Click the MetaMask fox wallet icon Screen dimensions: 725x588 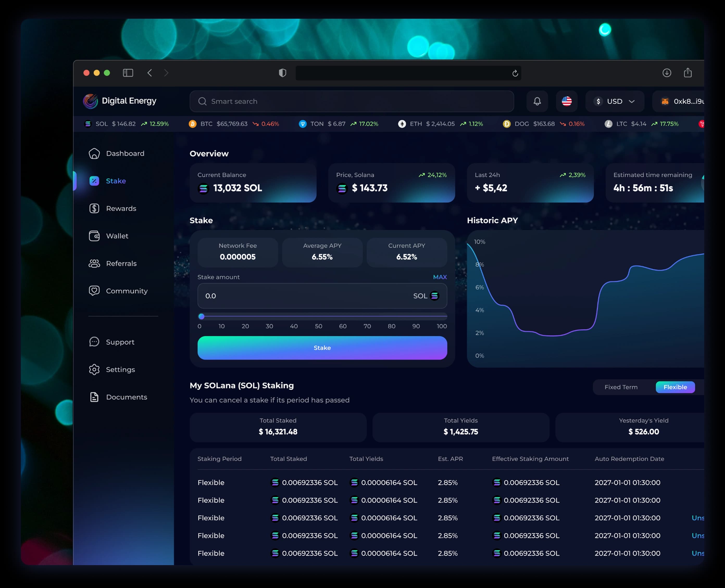click(x=665, y=101)
